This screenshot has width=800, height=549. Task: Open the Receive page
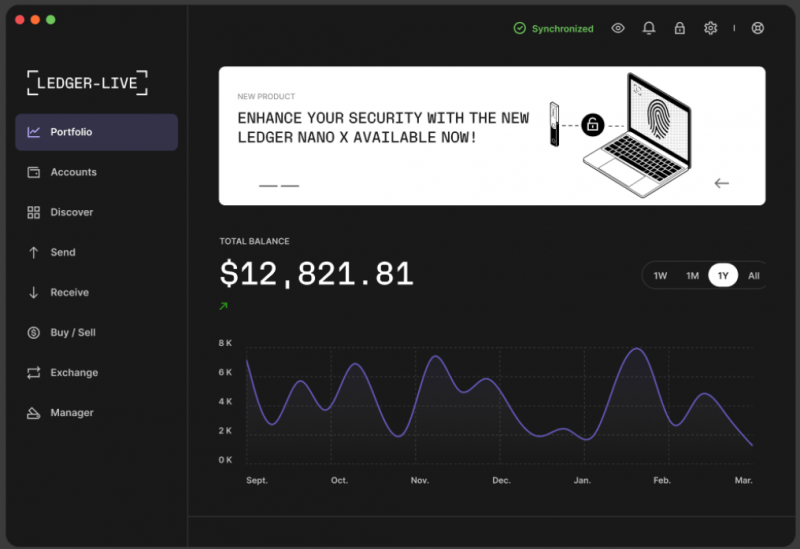(96, 292)
